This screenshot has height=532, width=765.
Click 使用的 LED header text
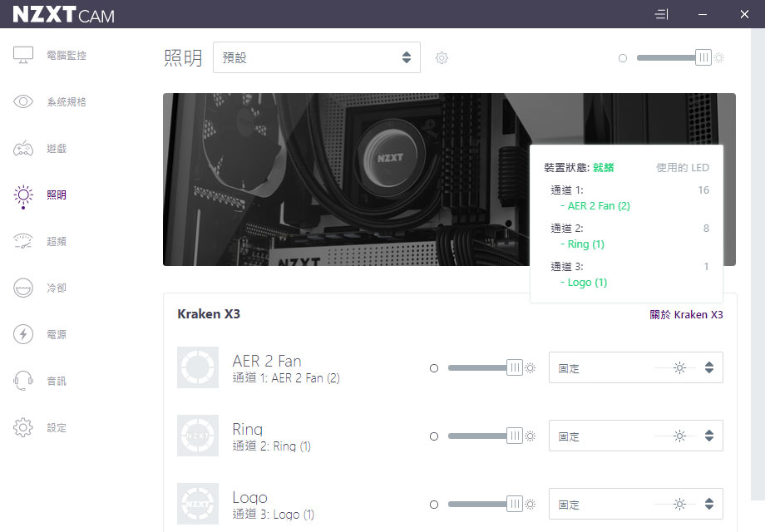point(682,167)
